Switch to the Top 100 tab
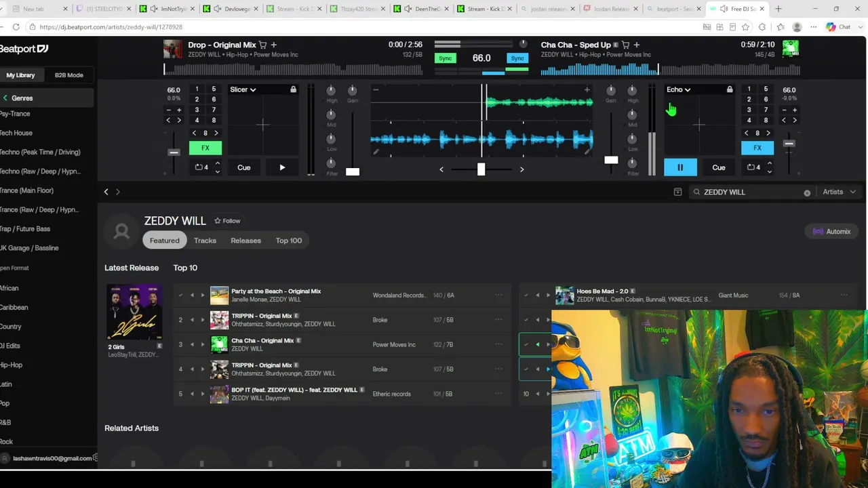The width and height of the screenshot is (868, 488). tap(289, 241)
